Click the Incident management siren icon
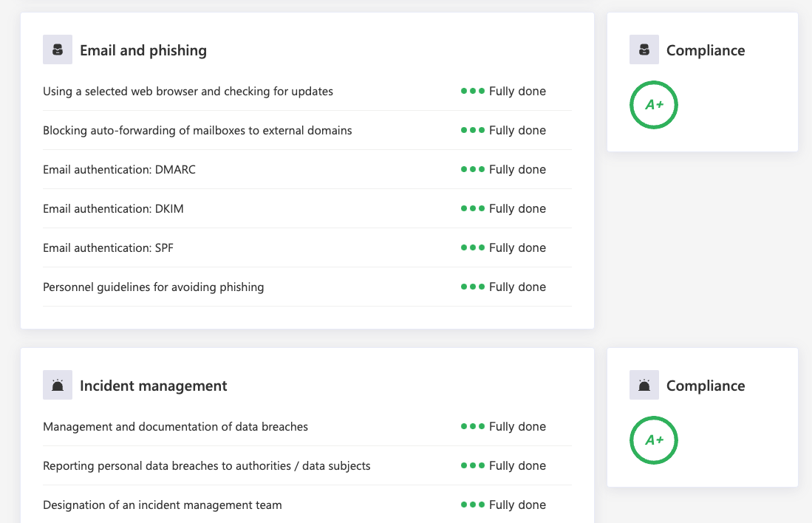The image size is (812, 523). pos(58,385)
